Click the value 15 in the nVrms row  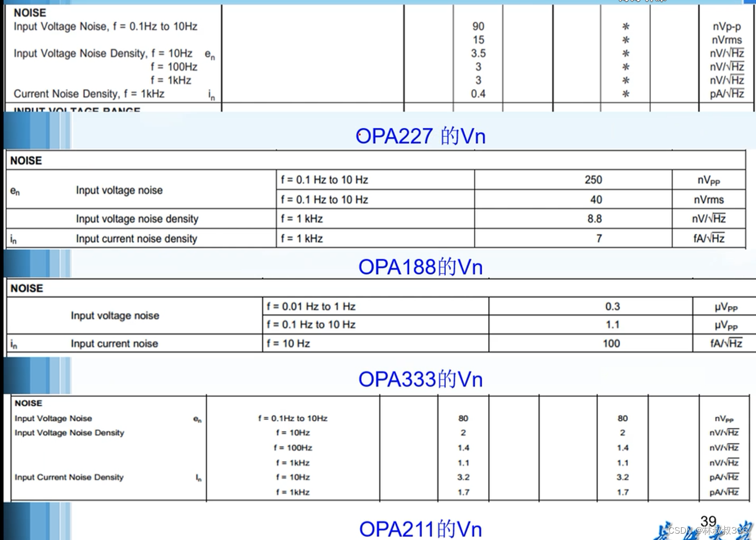coord(479,40)
